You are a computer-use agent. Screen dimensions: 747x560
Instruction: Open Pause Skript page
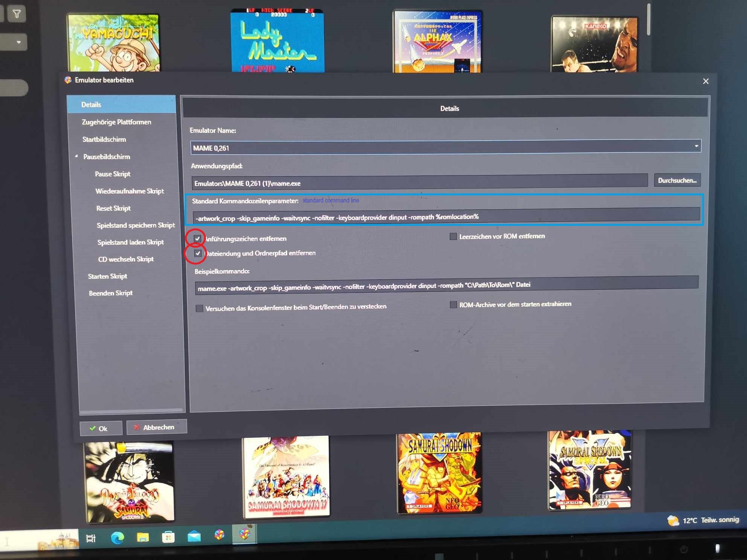pos(113,174)
